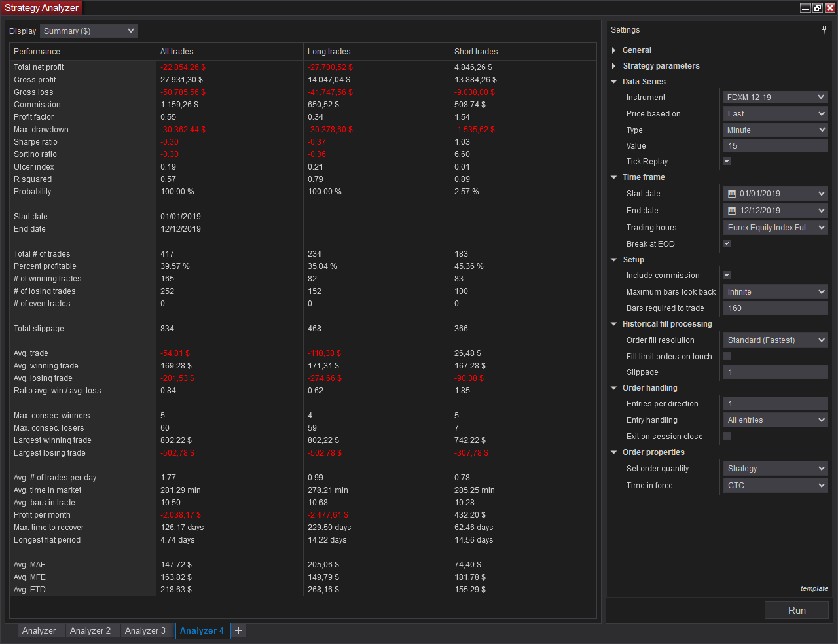
Task: Click the Profit factor row label
Action: [x=34, y=117]
